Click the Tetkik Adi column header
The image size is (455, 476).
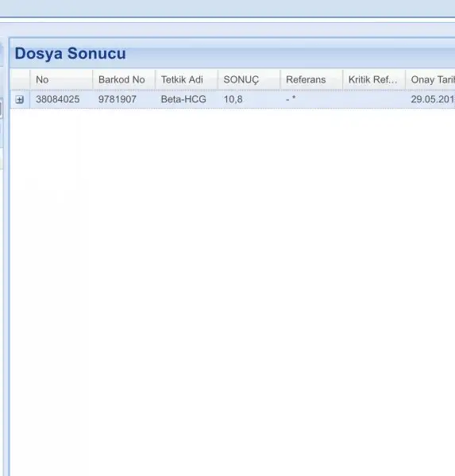point(187,79)
